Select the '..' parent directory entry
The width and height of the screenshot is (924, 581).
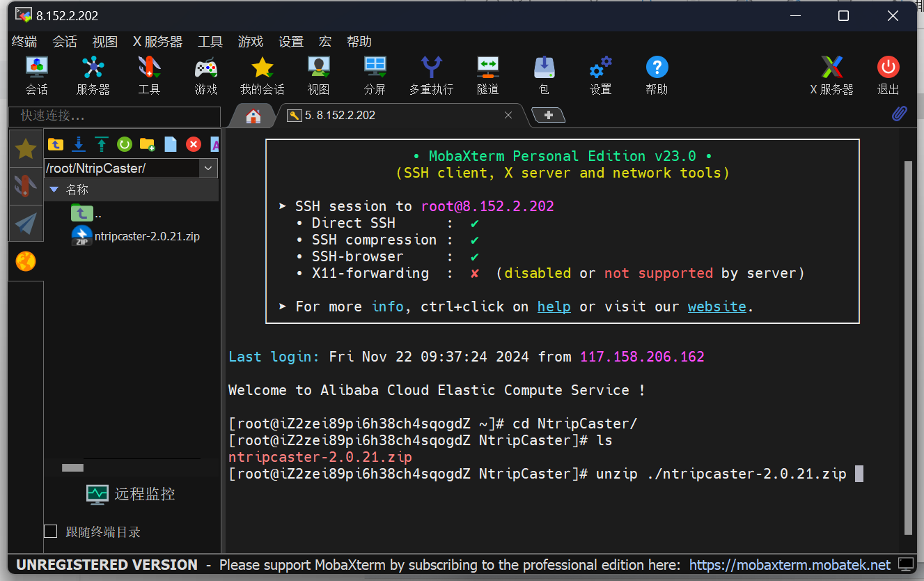(87, 214)
